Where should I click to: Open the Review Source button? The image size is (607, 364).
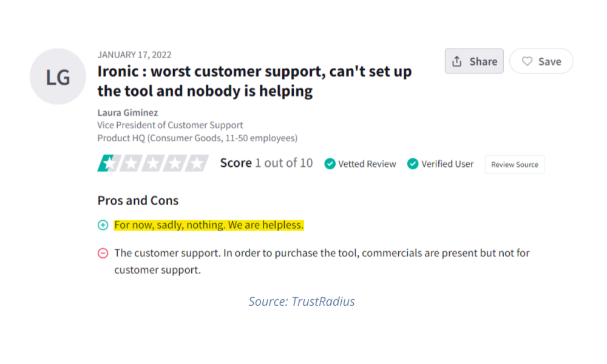pos(514,164)
